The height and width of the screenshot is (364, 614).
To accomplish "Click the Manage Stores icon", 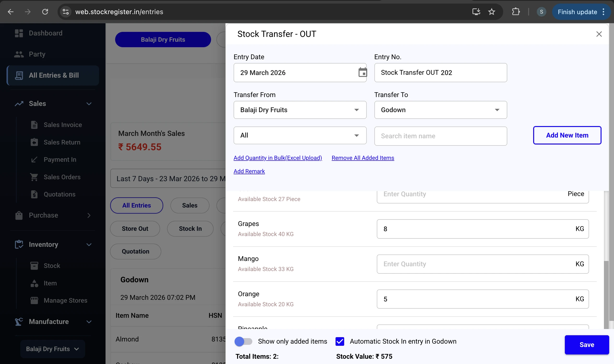I will coord(34,300).
